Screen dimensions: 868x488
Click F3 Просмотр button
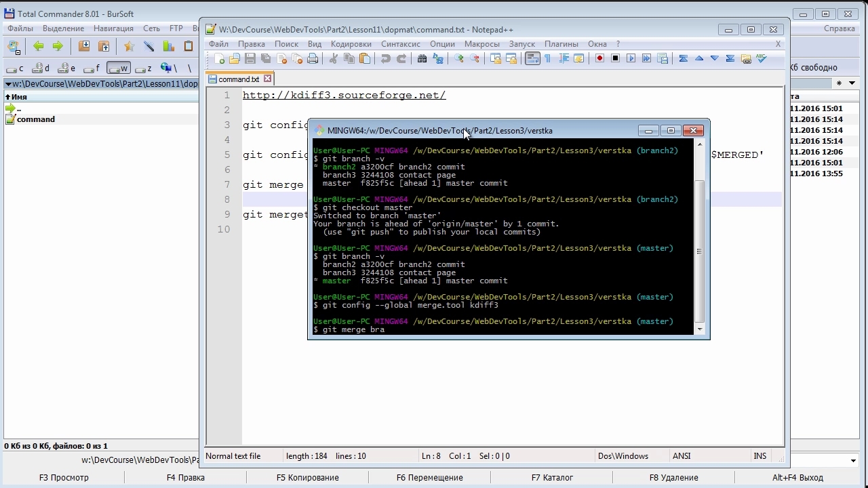click(64, 477)
